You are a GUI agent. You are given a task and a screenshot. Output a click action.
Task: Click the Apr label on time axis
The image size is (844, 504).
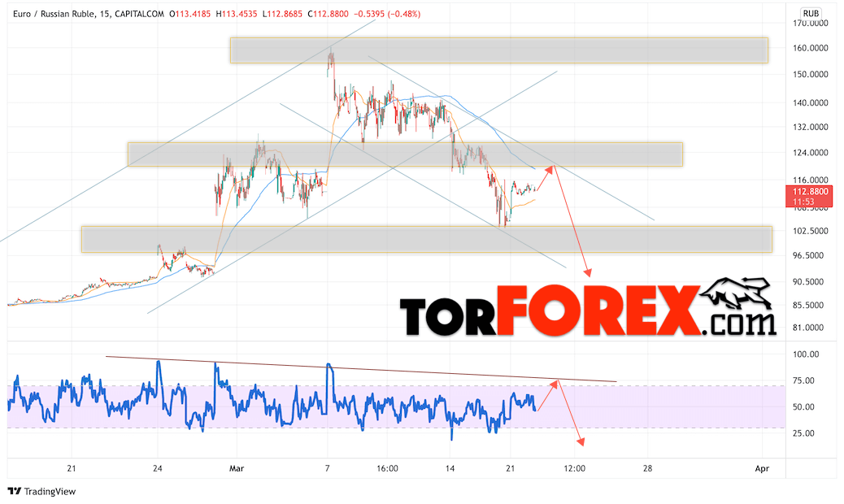point(762,468)
